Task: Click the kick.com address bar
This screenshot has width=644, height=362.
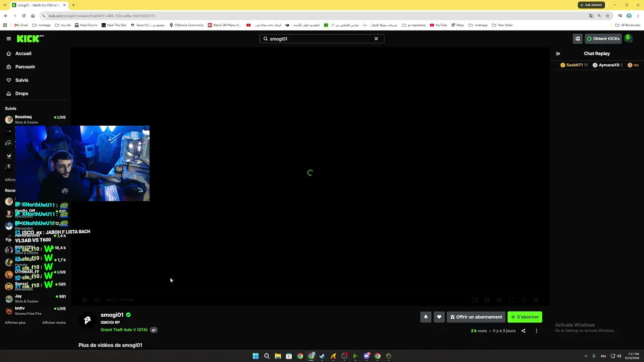Action: (x=312, y=16)
